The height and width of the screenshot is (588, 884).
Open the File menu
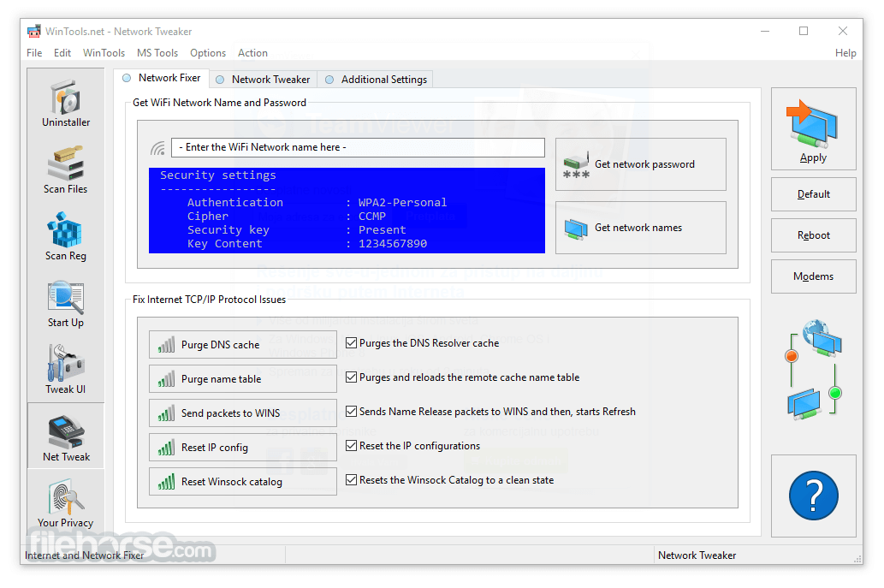[34, 53]
